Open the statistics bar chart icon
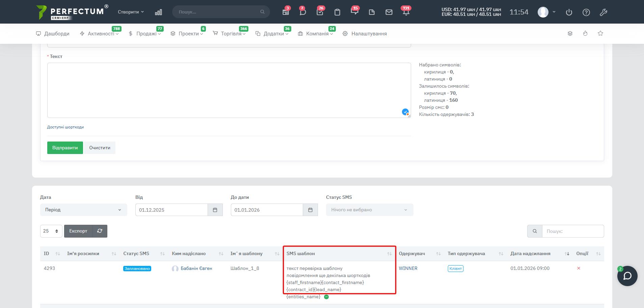 [158, 12]
